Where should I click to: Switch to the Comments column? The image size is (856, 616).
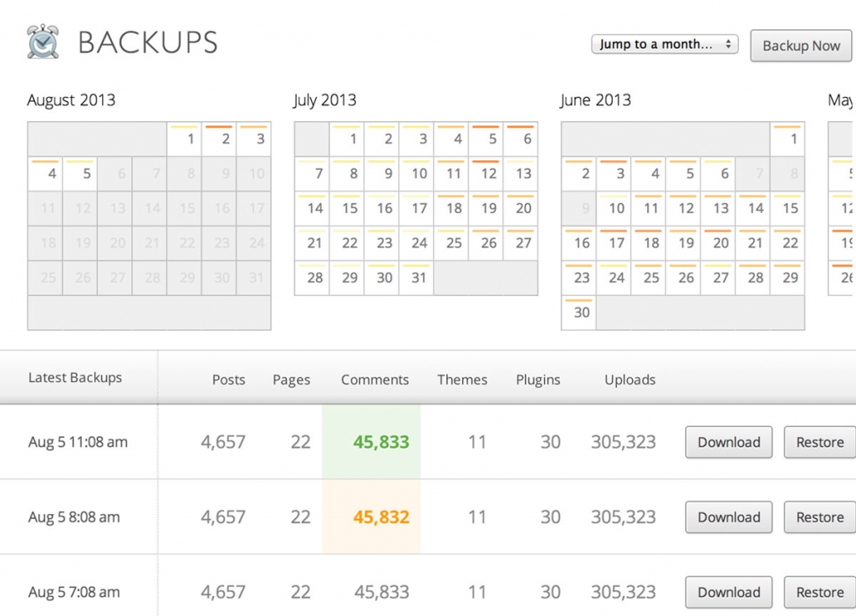tap(374, 379)
